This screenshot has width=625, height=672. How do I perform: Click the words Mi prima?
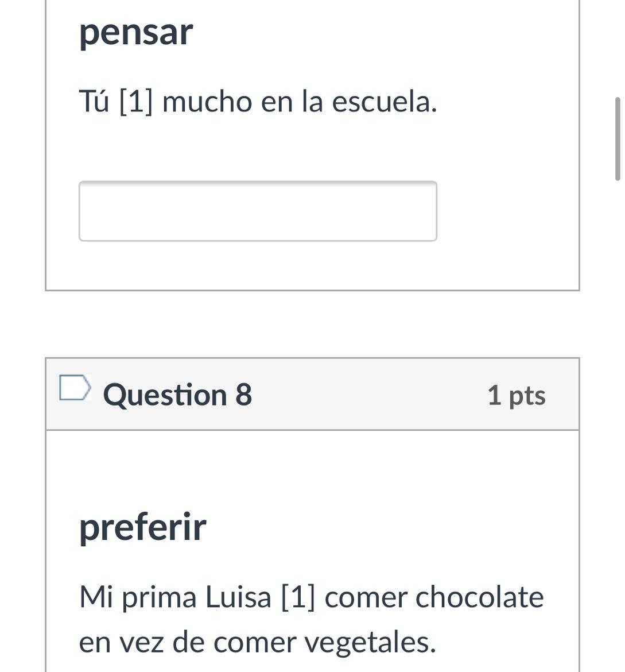[138, 597]
